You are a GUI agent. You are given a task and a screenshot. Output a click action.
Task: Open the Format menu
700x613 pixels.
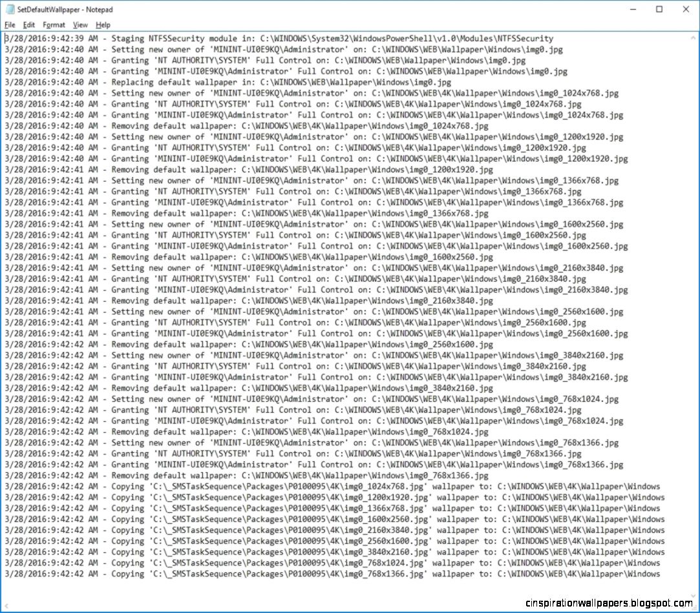(x=53, y=25)
